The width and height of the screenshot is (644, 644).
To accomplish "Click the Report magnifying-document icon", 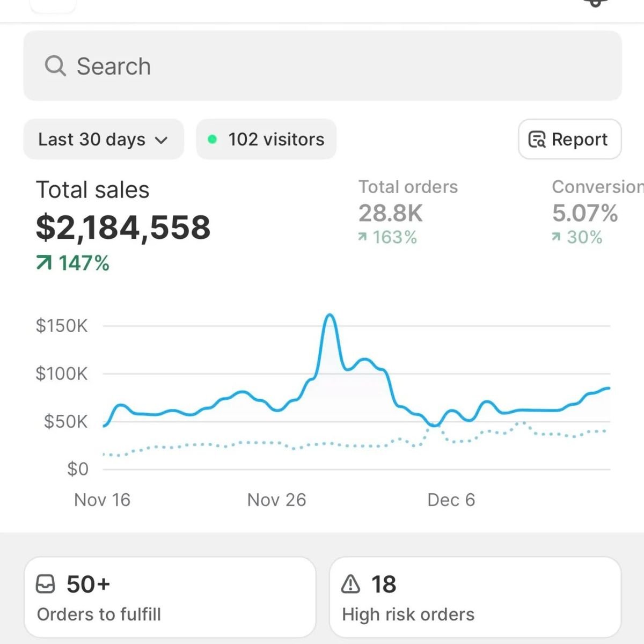I will coord(536,140).
